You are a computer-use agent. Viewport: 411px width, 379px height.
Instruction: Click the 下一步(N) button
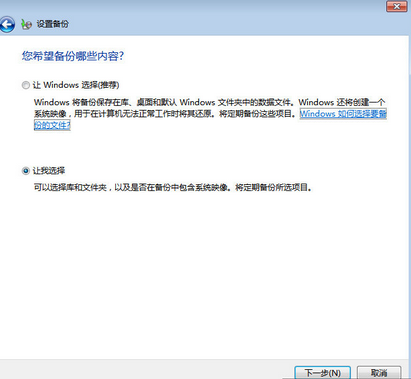pyautogui.click(x=322, y=372)
